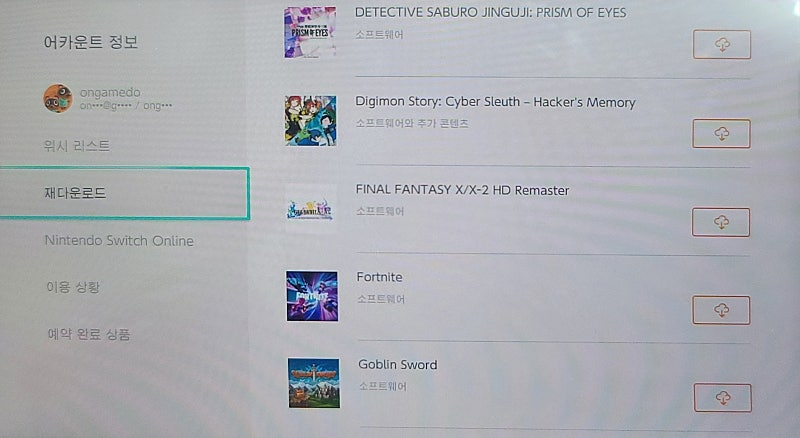
Task: Click the cloud download icon for Fortnite
Action: coord(721,310)
